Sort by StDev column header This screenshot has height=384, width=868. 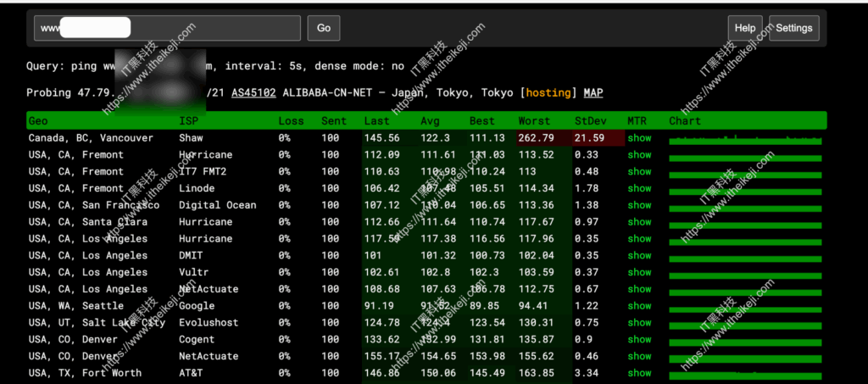click(x=590, y=120)
